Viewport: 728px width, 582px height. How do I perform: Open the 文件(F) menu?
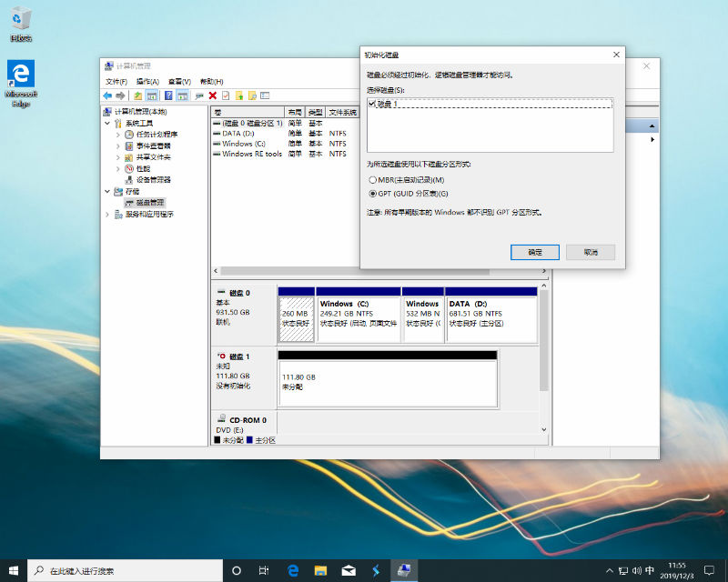click(116, 81)
